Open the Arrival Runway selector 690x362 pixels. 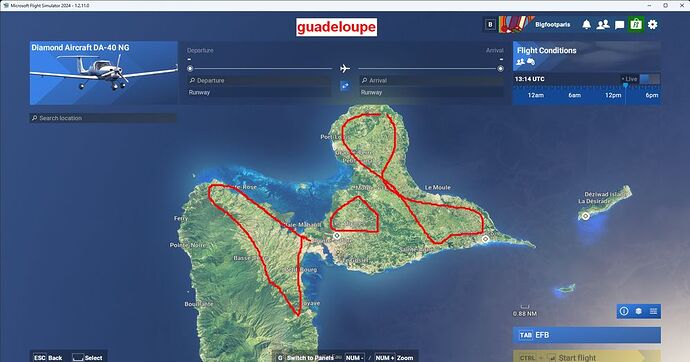tap(431, 92)
